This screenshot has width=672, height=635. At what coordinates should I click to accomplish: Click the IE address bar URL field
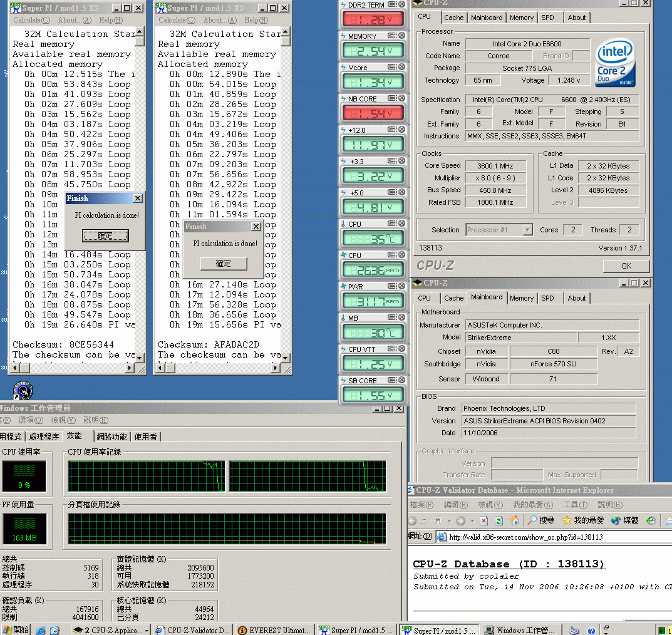tap(554, 537)
